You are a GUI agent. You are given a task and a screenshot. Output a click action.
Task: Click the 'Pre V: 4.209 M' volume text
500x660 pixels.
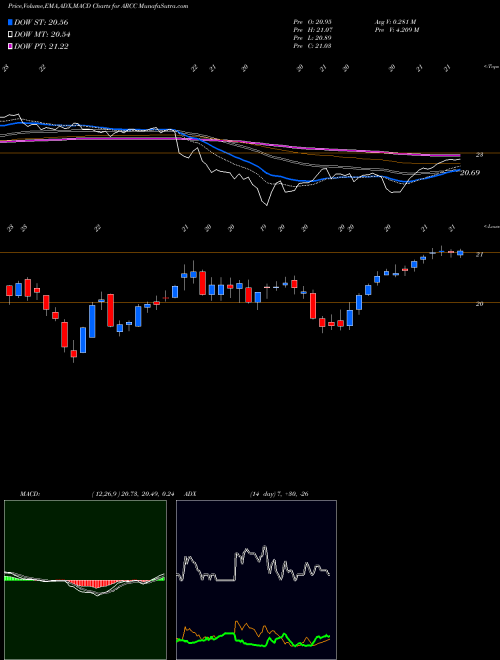tap(396, 29)
